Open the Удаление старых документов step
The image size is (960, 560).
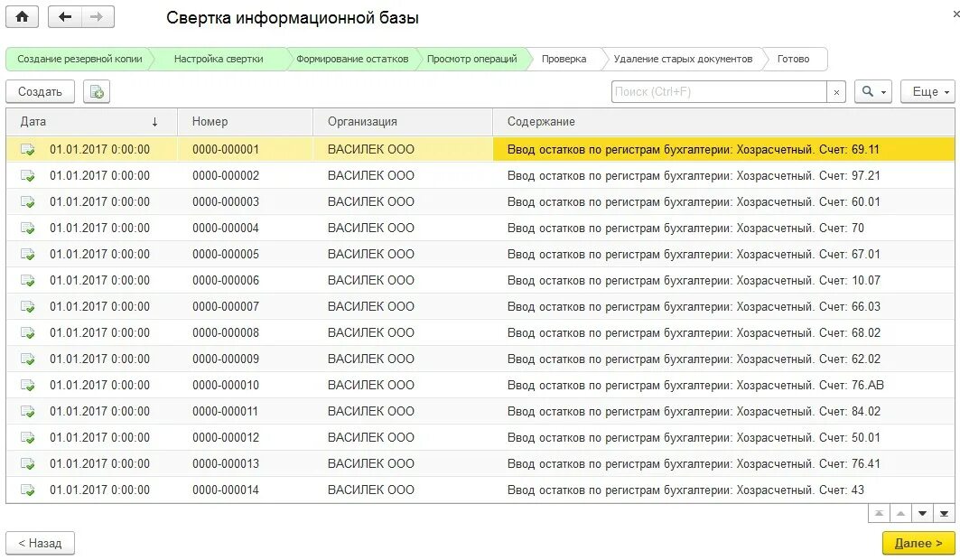click(683, 60)
